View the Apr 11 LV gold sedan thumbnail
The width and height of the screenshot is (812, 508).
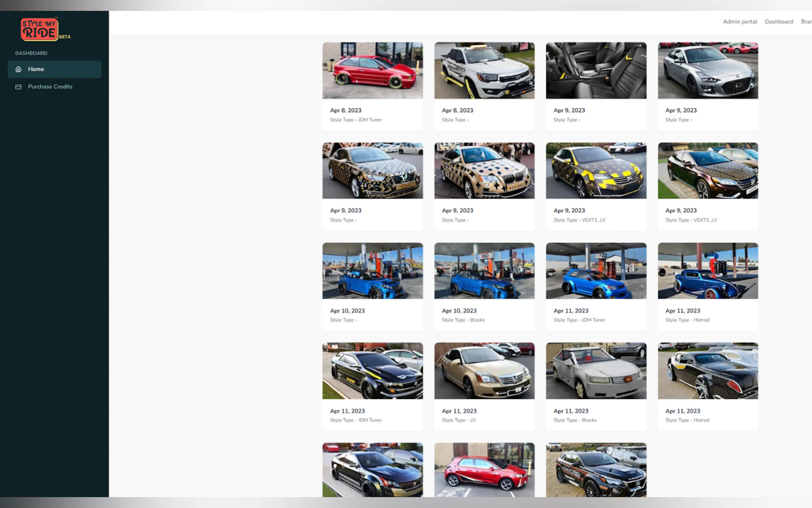pos(484,370)
